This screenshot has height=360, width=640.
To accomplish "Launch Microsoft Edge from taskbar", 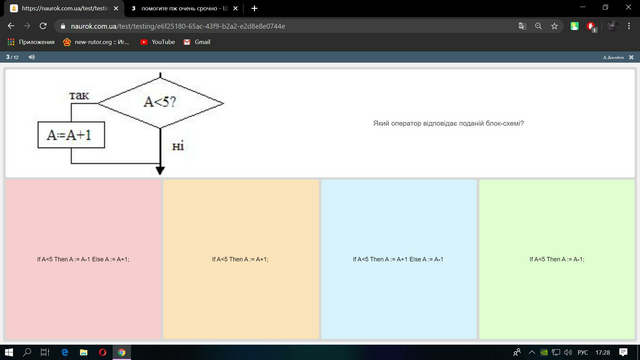I will pos(64,352).
